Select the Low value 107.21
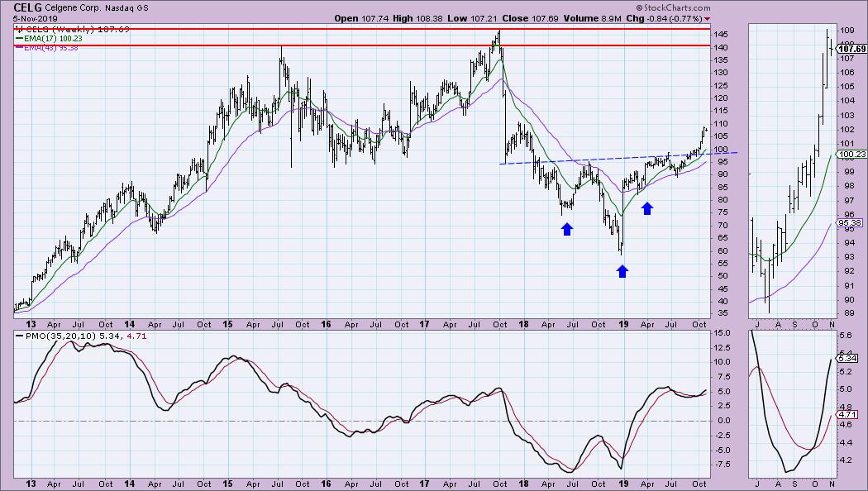This screenshot has width=868, height=491. coord(485,18)
